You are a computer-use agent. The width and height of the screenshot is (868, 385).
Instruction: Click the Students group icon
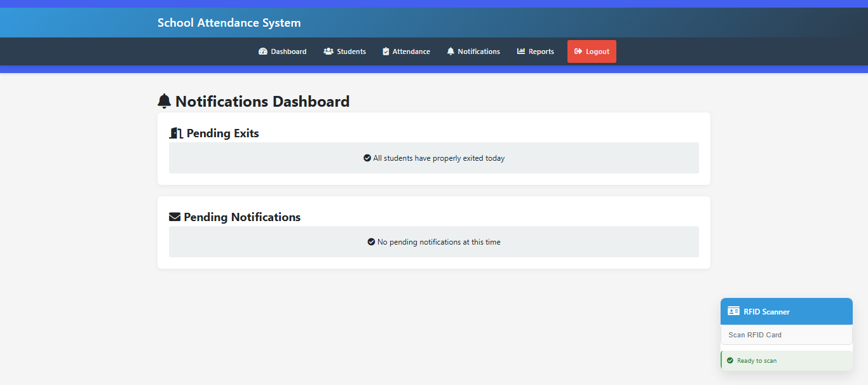[329, 51]
